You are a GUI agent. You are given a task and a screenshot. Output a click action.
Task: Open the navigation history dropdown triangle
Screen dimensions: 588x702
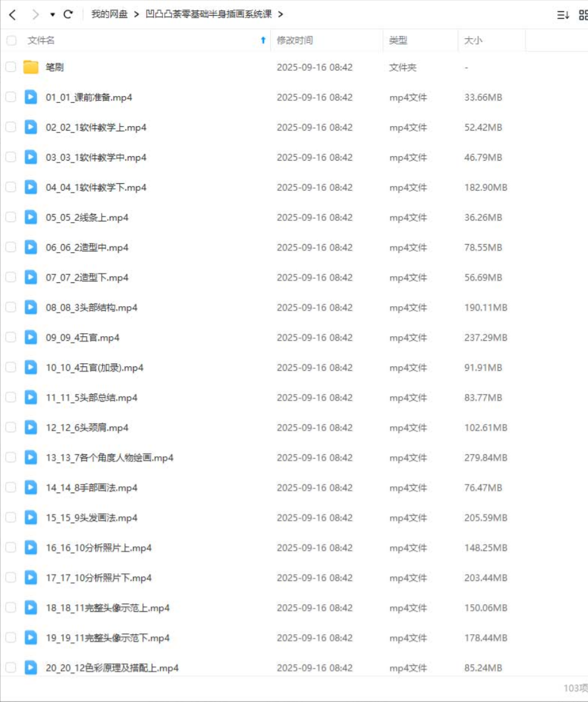[x=53, y=15]
